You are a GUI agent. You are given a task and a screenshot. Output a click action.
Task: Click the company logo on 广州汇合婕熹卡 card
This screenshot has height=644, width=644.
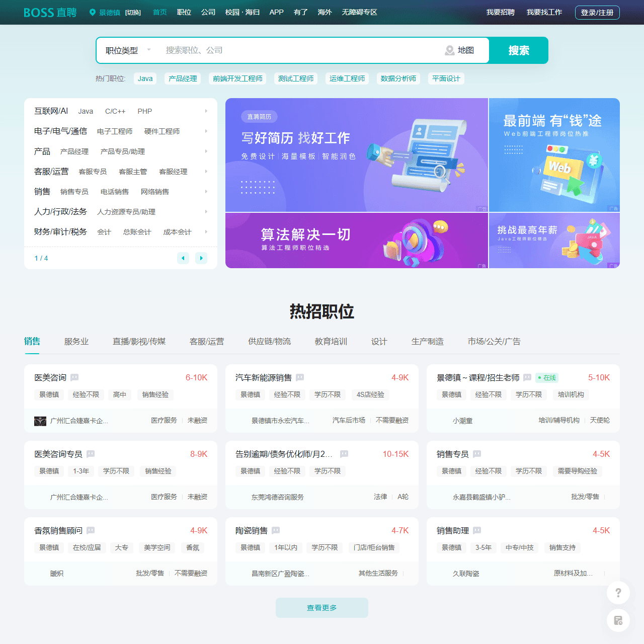pos(40,421)
